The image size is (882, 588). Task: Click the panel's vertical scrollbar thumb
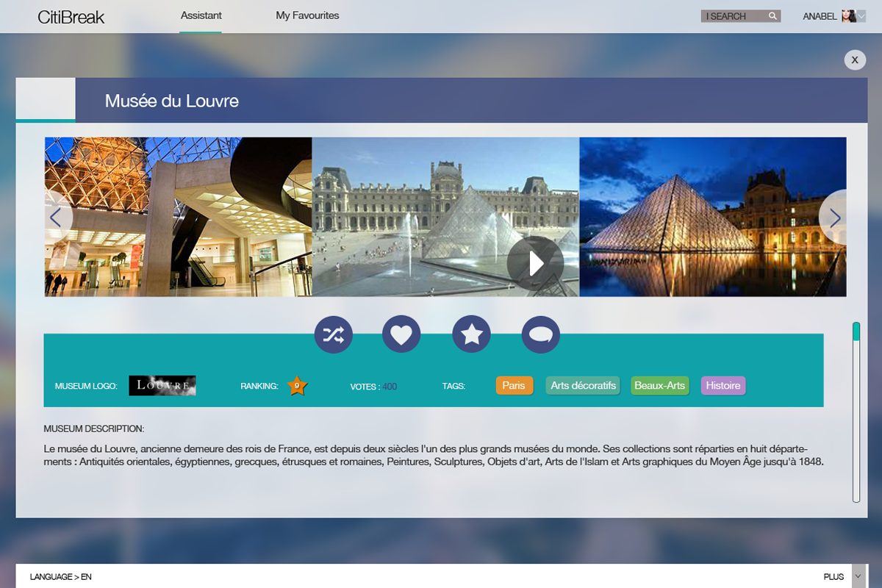tap(856, 331)
